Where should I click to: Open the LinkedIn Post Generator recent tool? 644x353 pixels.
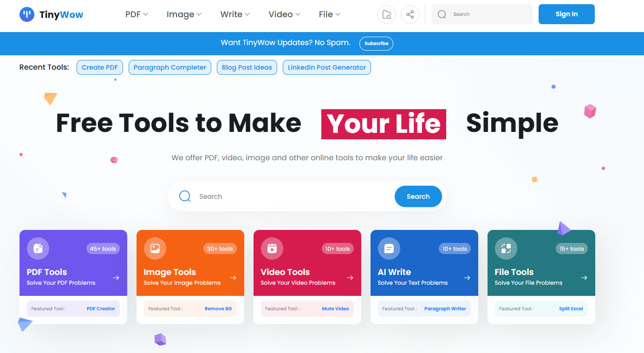tap(327, 67)
